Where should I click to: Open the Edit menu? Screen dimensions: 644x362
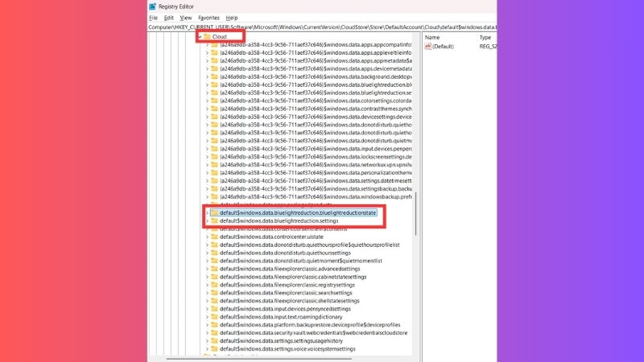[168, 18]
